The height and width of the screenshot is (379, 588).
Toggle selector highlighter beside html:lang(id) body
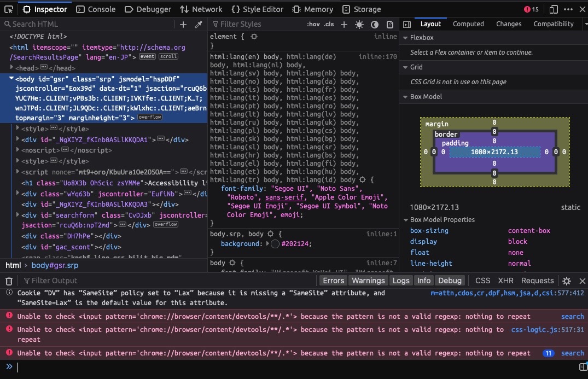click(x=362, y=180)
